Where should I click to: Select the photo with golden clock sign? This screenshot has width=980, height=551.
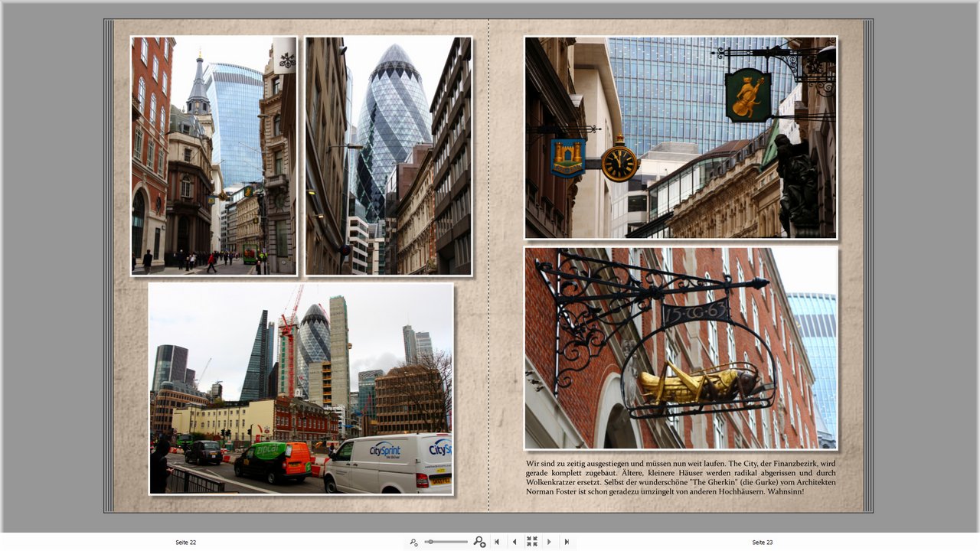(681, 138)
